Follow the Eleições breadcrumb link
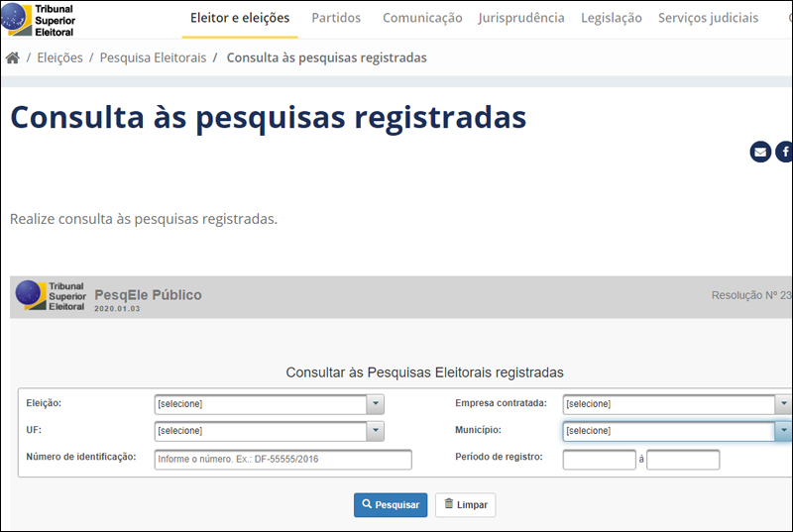 point(59,58)
